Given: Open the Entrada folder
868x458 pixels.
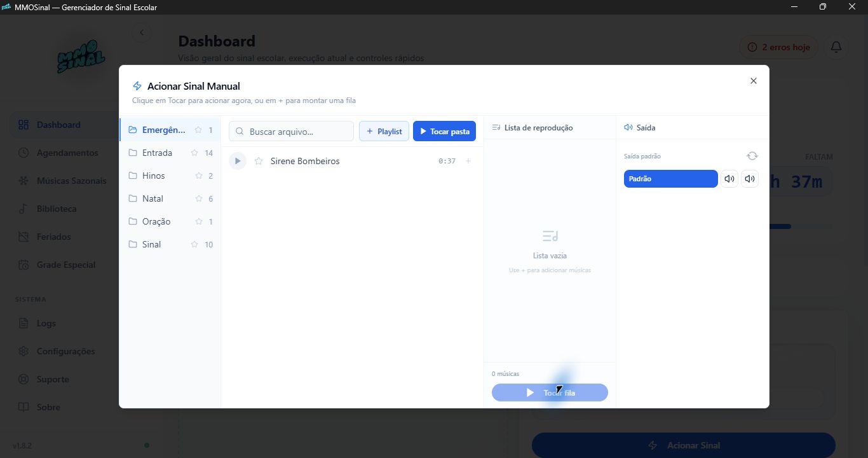Looking at the screenshot, I should click(x=170, y=153).
